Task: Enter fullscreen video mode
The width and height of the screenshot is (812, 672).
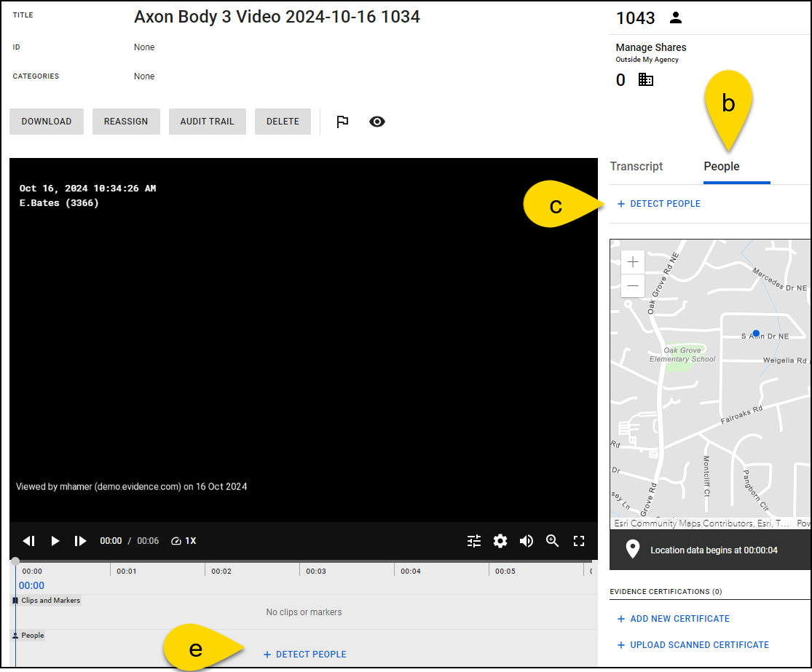Action: [x=579, y=541]
